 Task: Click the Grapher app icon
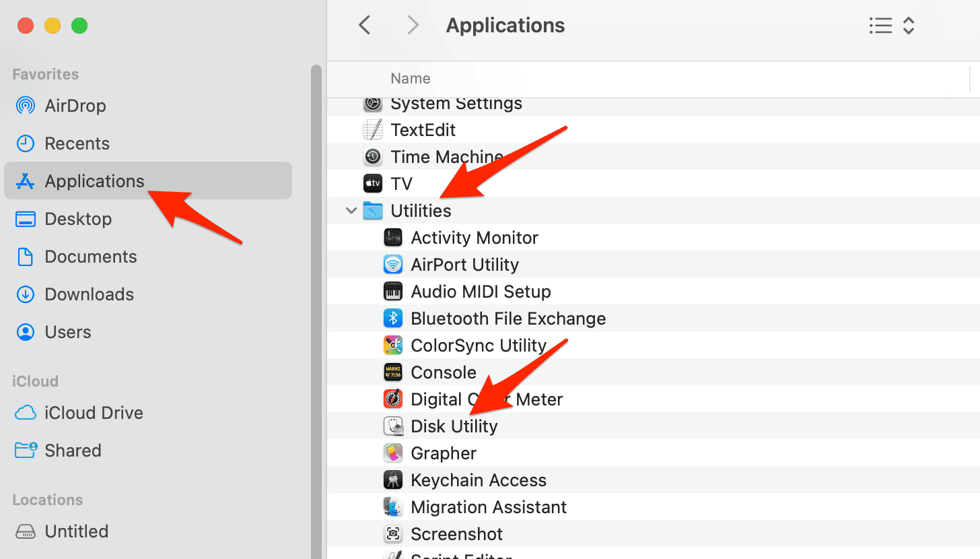click(x=392, y=453)
